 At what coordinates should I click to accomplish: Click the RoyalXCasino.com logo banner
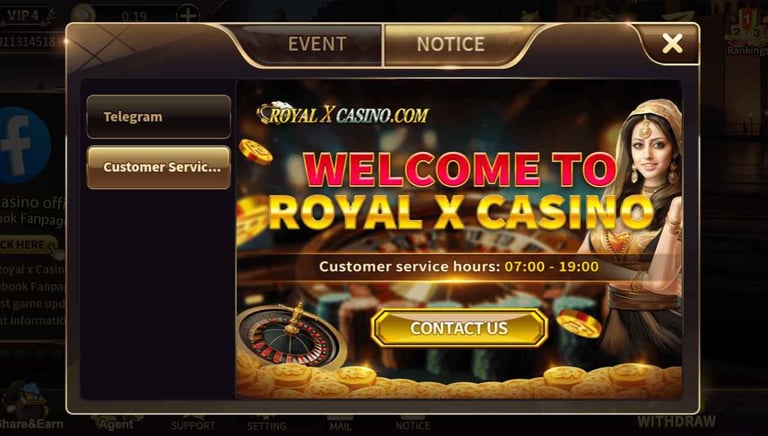tap(343, 114)
